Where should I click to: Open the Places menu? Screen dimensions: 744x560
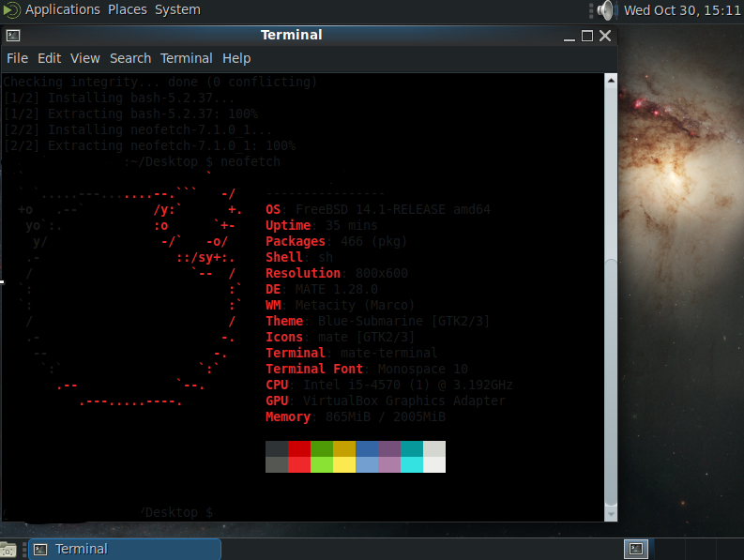coord(128,9)
